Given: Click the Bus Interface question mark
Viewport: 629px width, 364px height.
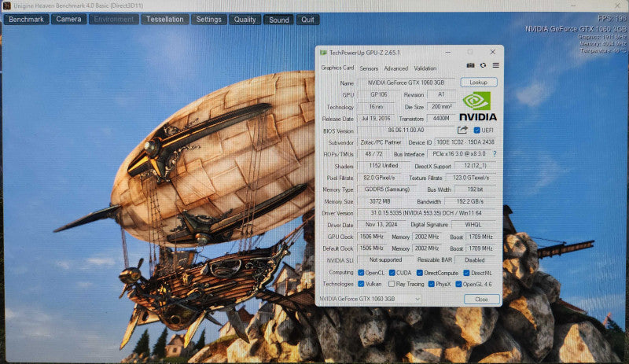Looking at the screenshot, I should coord(495,154).
